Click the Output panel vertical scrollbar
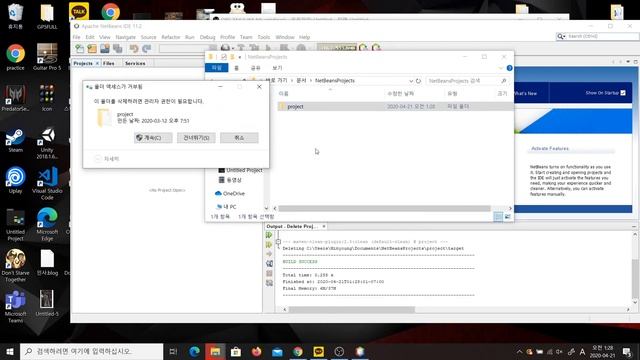640x360 pixels. (635, 278)
